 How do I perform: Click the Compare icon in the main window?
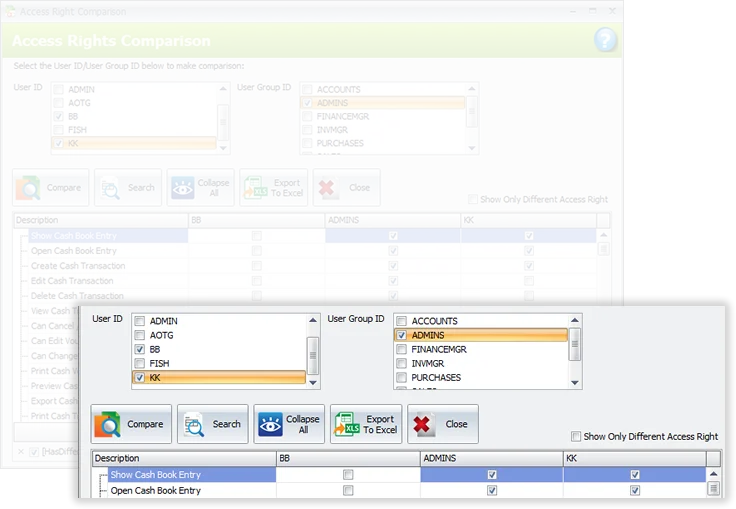[31, 187]
